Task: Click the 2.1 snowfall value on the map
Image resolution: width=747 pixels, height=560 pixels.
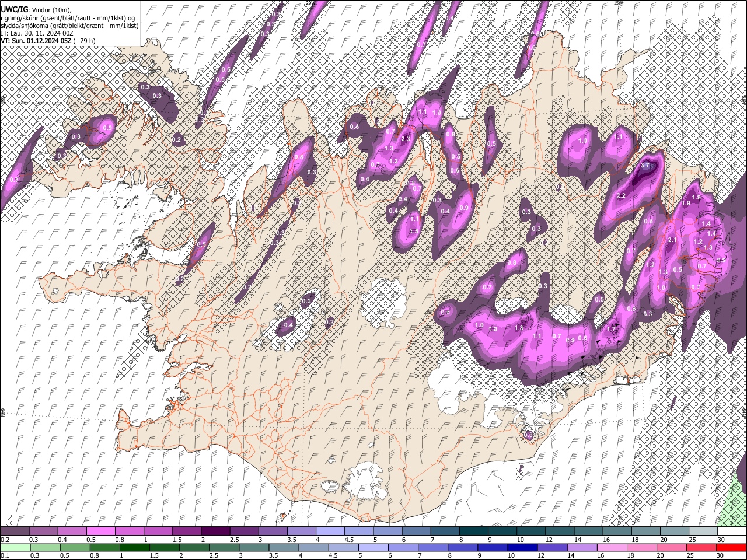Action: tap(672, 240)
